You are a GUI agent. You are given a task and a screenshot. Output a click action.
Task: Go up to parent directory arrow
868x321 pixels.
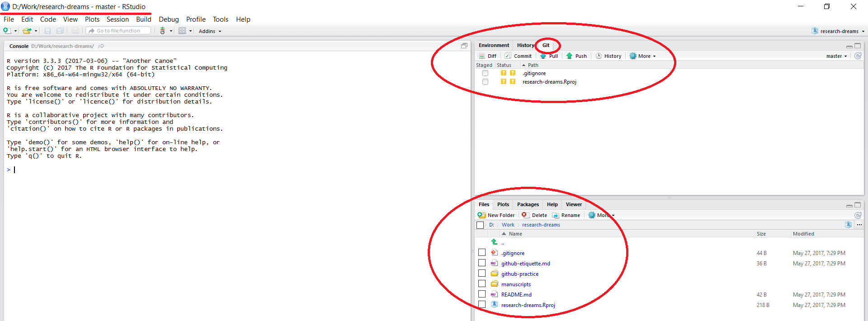(495, 242)
